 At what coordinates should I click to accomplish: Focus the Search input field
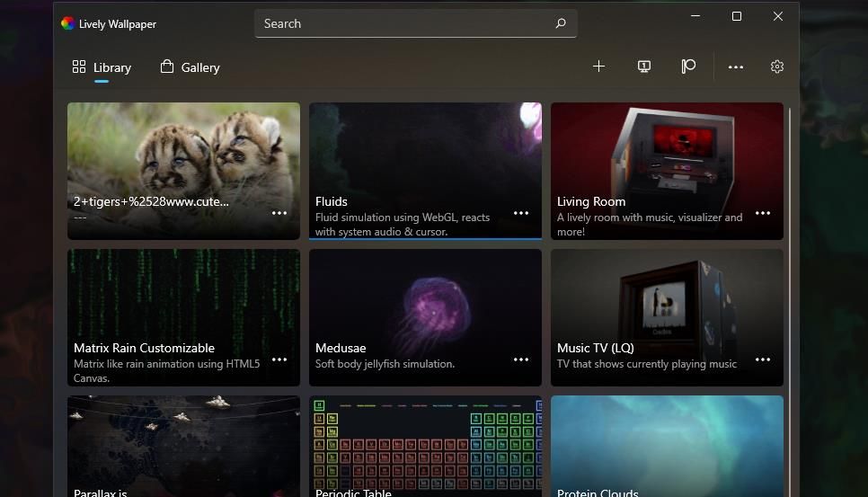(x=404, y=23)
